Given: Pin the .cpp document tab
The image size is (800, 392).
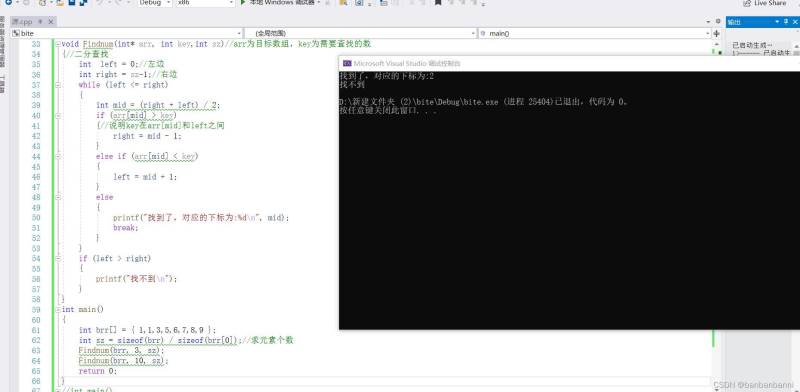Looking at the screenshot, I should 41,22.
